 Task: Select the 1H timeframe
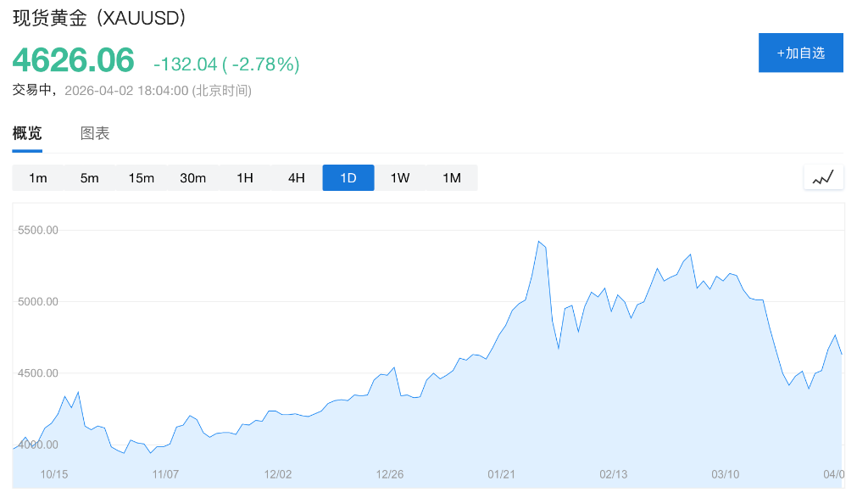point(245,178)
